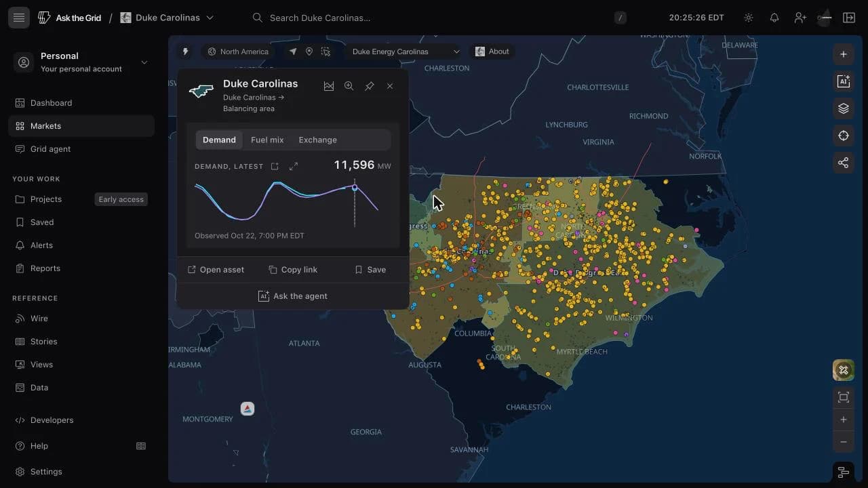Screen dimensions: 868x488
Task: Pin the Duke Carolinas card
Action: click(370, 86)
